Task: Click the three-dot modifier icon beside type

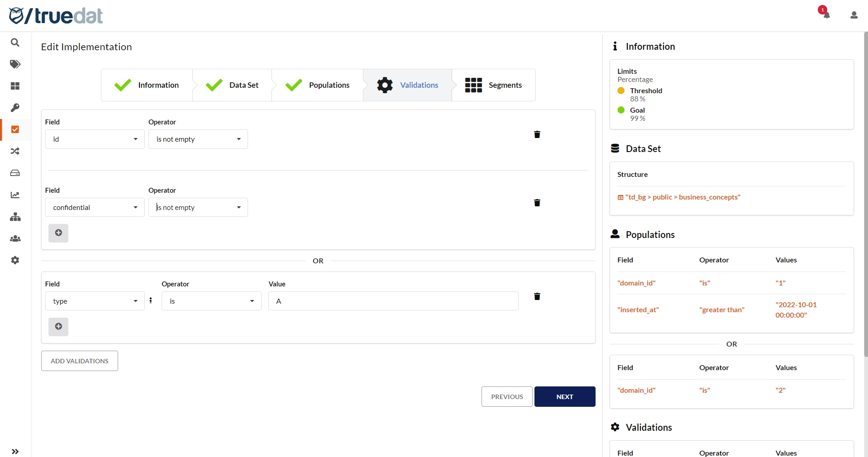Action: point(151,300)
